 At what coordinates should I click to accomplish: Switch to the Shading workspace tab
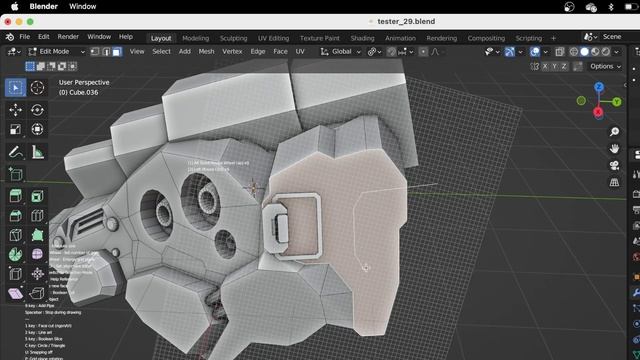[362, 38]
